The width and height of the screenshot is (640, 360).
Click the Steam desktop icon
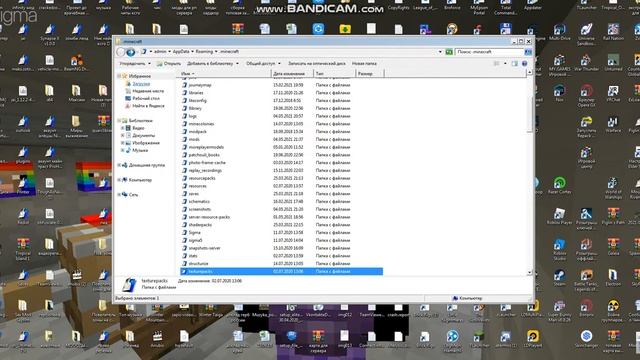(560, 278)
